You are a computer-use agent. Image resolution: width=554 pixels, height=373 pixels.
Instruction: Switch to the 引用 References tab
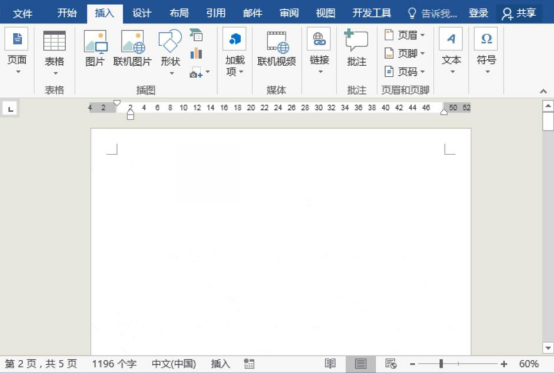(x=216, y=13)
